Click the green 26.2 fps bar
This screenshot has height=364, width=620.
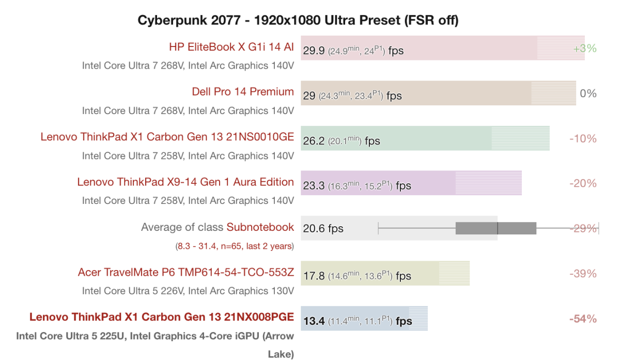439,138
